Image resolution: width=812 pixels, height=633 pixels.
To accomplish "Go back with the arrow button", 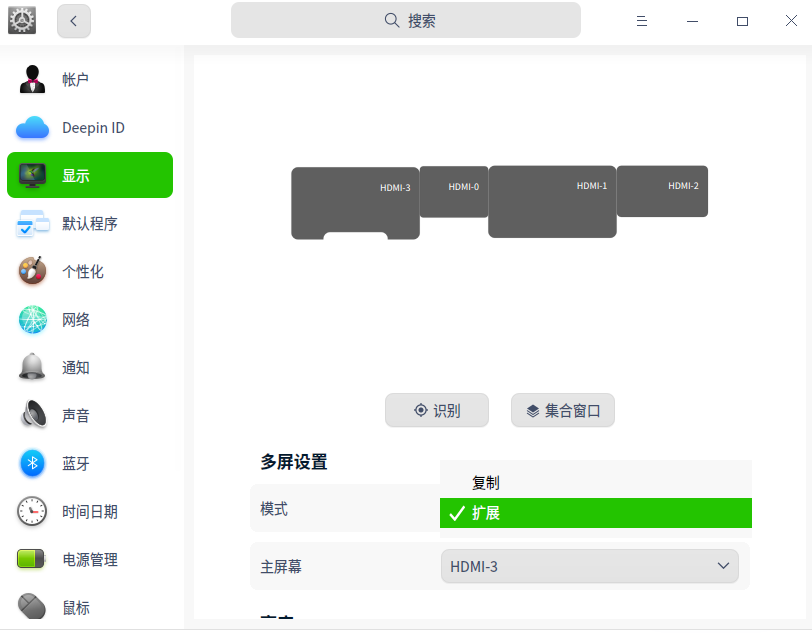I will tap(74, 21).
